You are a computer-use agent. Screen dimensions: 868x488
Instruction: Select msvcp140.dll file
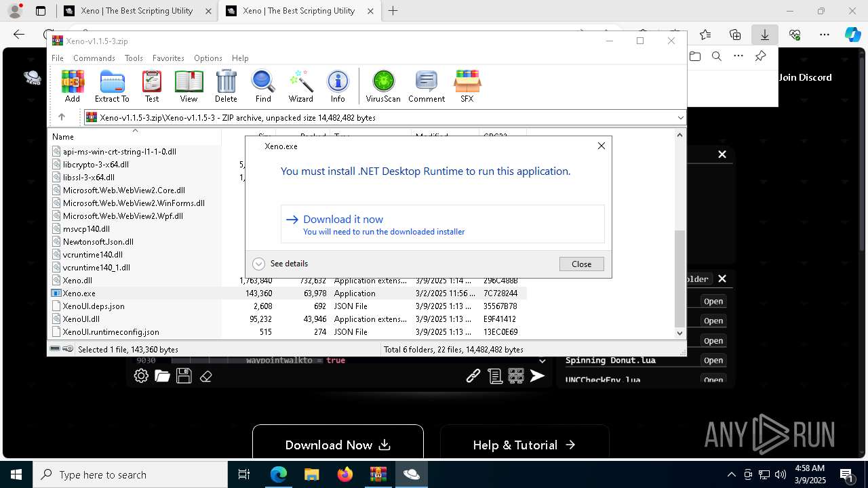click(86, 229)
